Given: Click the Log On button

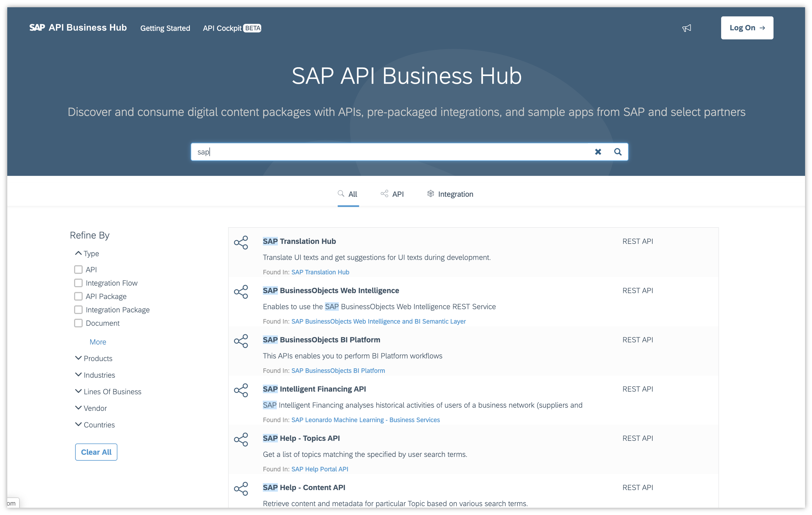Looking at the screenshot, I should tap(747, 28).
